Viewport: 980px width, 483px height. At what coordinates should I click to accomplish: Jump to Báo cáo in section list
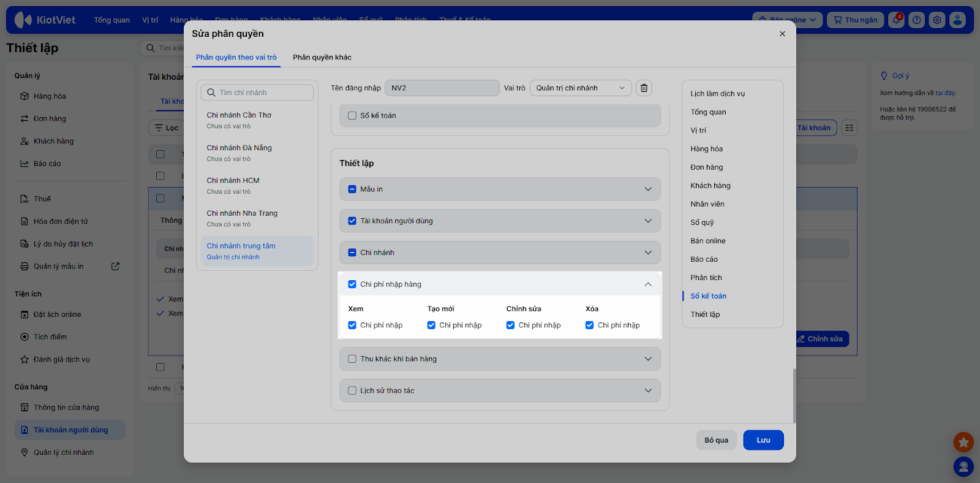point(704,259)
